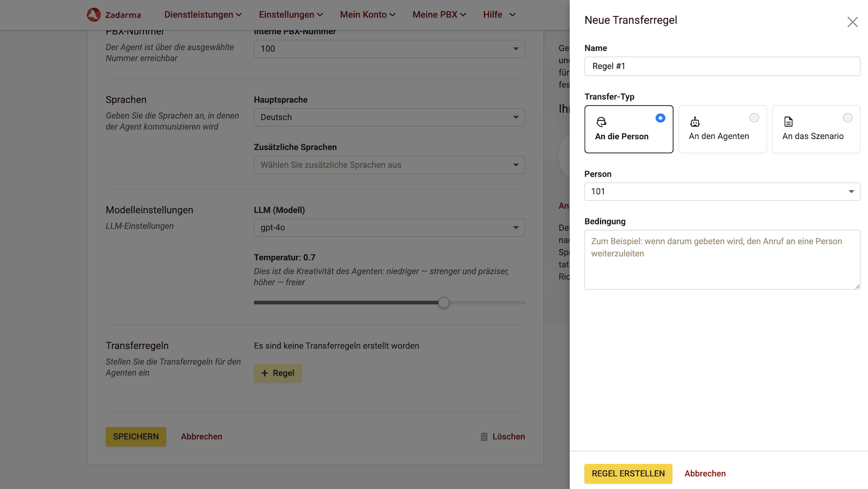Click the Temperatur slider handle
The width and height of the screenshot is (868, 489).
(x=444, y=303)
